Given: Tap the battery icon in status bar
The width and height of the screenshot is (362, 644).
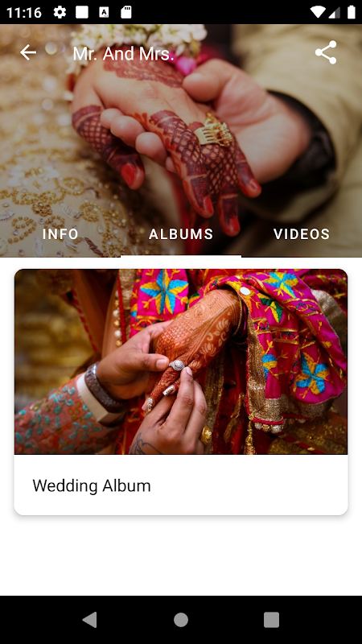Looking at the screenshot, I should pyautogui.click(x=352, y=12).
